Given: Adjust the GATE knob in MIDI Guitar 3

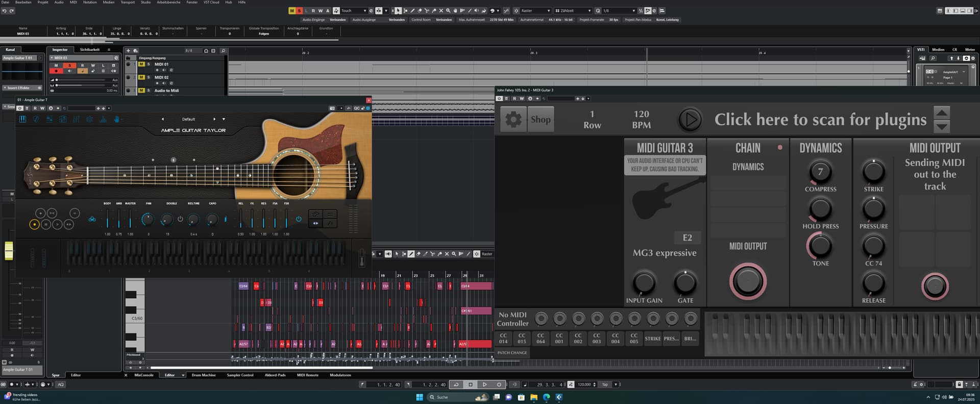Looking at the screenshot, I should [685, 283].
